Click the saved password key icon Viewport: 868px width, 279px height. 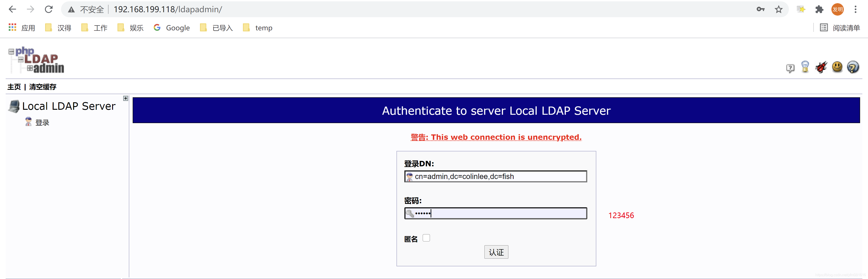(760, 10)
